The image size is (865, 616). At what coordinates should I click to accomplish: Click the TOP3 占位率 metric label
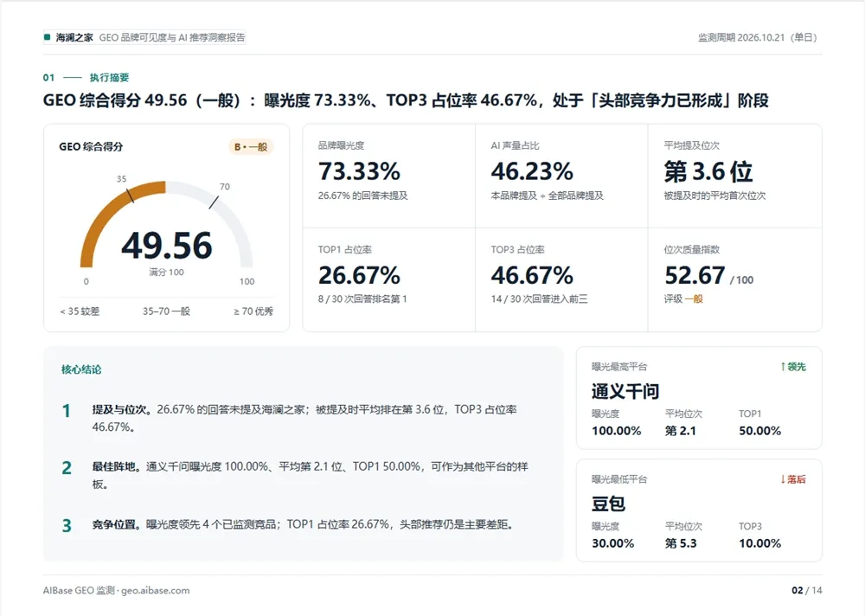coord(518,249)
